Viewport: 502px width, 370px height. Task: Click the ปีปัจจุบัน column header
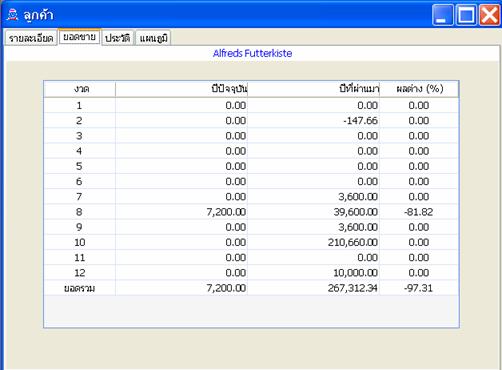click(x=181, y=89)
